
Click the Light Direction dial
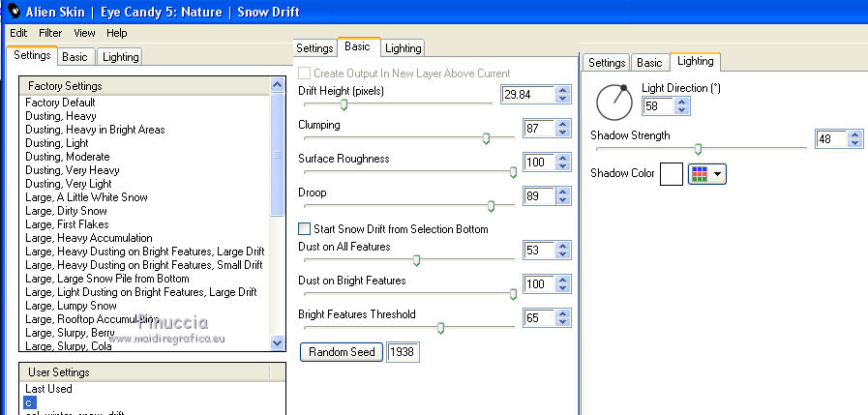point(614,103)
